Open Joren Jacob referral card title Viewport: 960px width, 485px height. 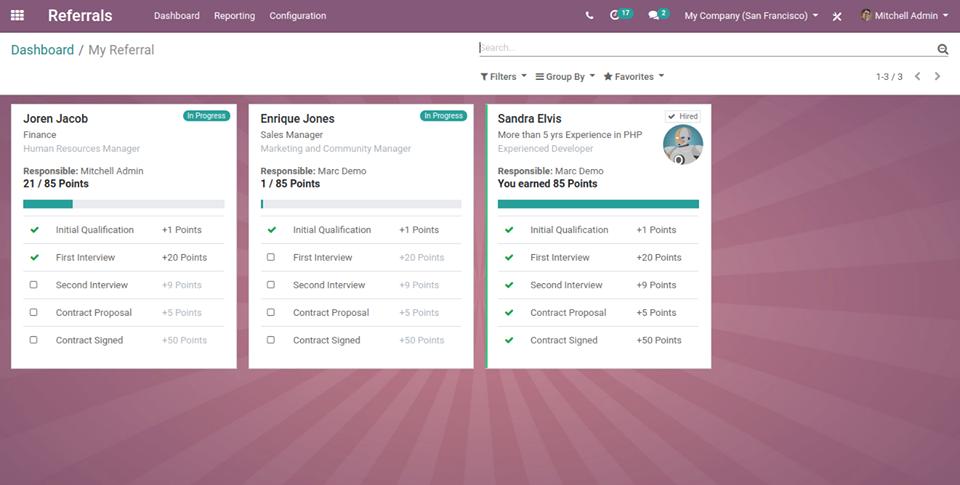click(56, 119)
